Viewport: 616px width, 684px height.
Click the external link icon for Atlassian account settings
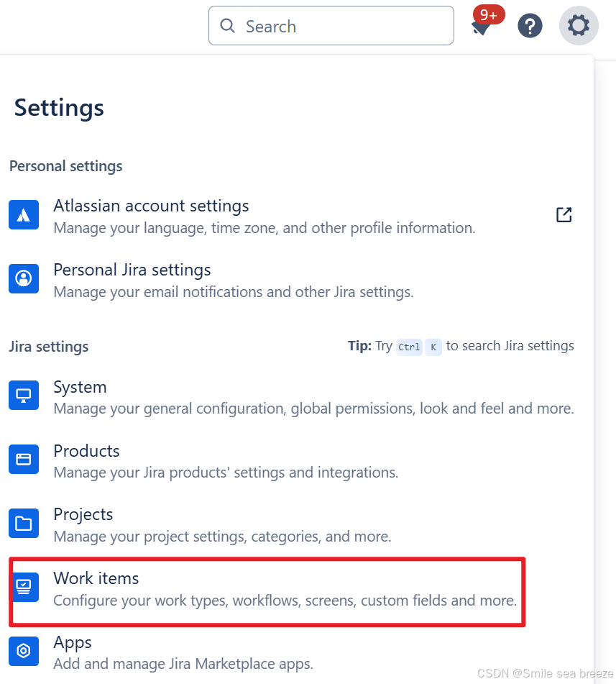(564, 214)
